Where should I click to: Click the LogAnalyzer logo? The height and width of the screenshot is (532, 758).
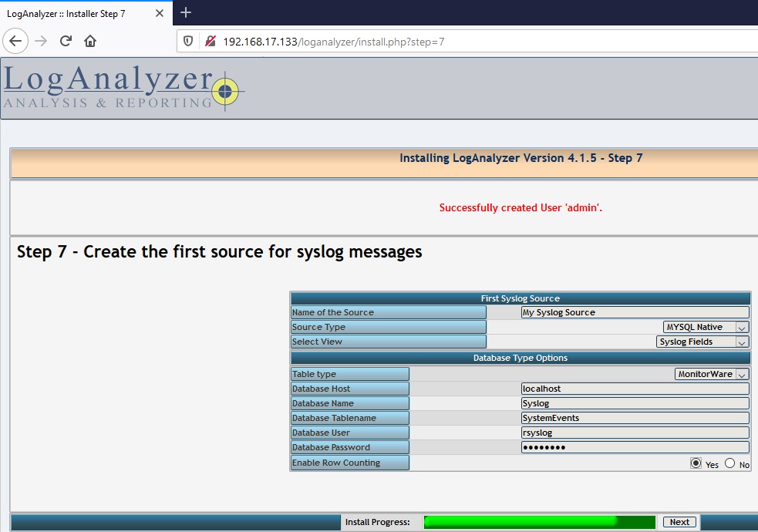click(123, 87)
